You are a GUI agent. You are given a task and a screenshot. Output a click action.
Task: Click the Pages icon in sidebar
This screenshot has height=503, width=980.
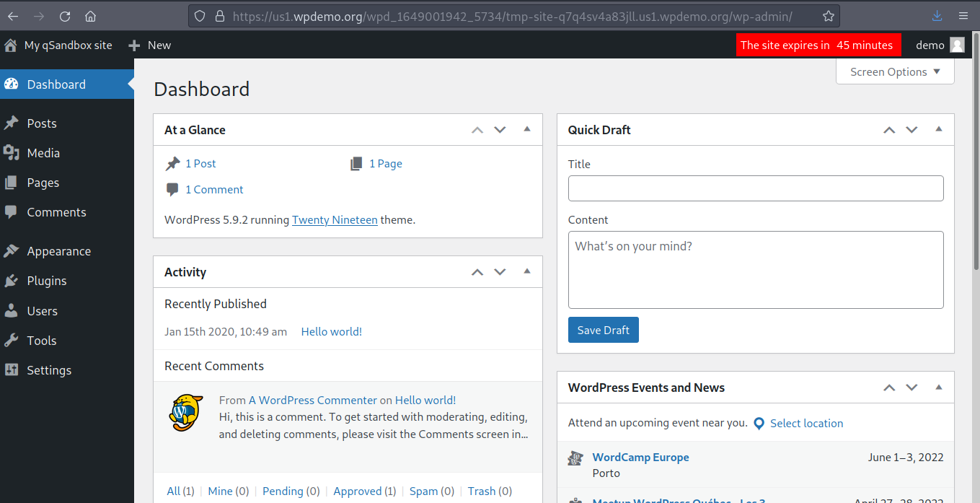[11, 183]
